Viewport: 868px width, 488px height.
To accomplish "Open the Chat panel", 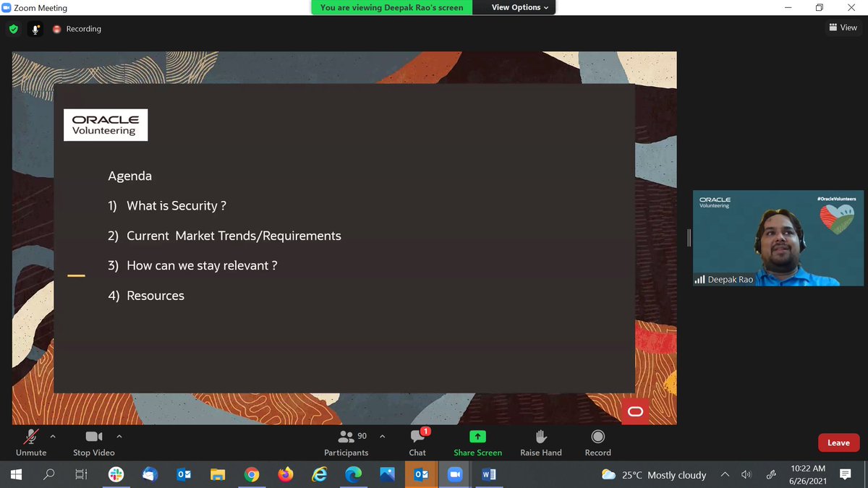I will (x=417, y=442).
